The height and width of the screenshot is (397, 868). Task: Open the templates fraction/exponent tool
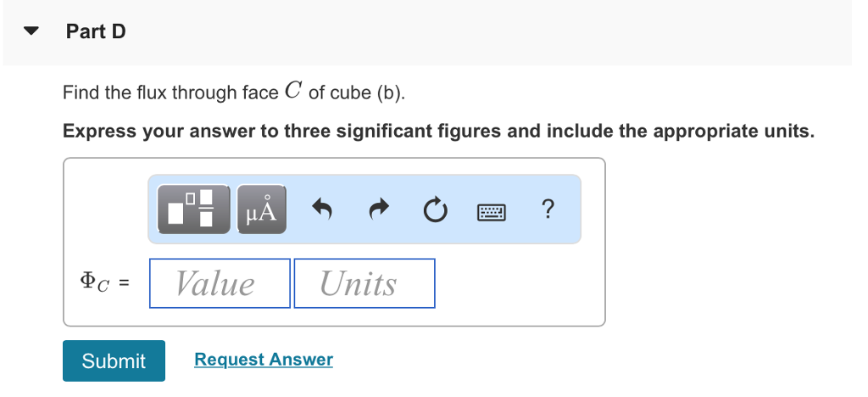pyautogui.click(x=194, y=210)
